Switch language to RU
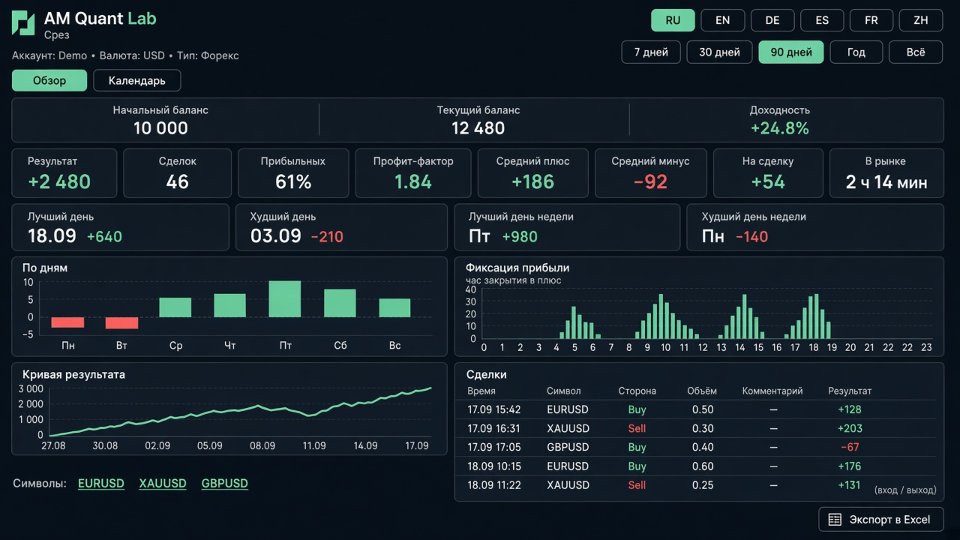 click(673, 20)
